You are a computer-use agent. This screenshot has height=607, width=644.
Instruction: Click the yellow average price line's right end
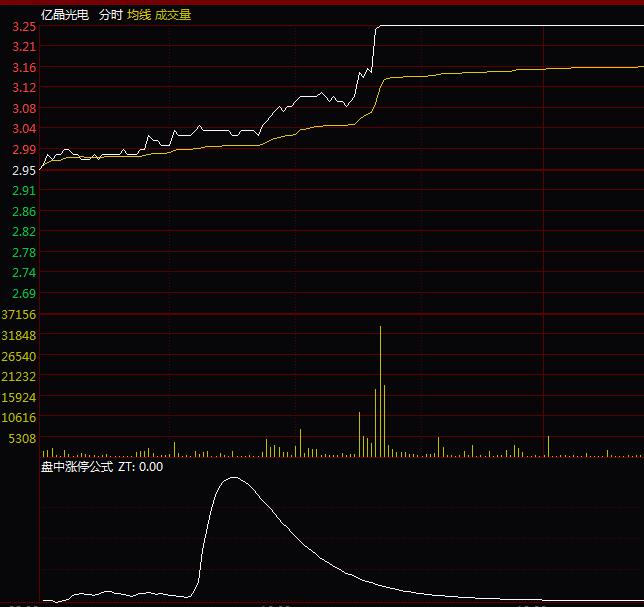638,67
